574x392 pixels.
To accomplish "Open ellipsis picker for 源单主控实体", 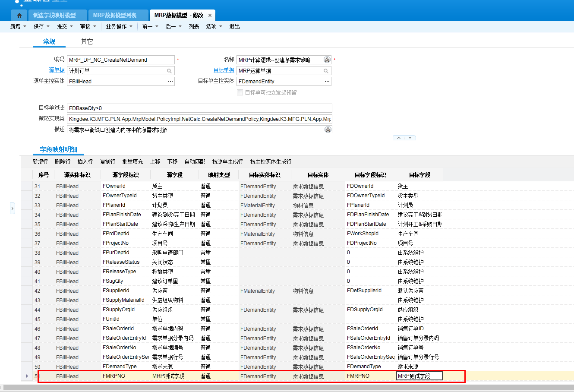I will (x=170, y=82).
